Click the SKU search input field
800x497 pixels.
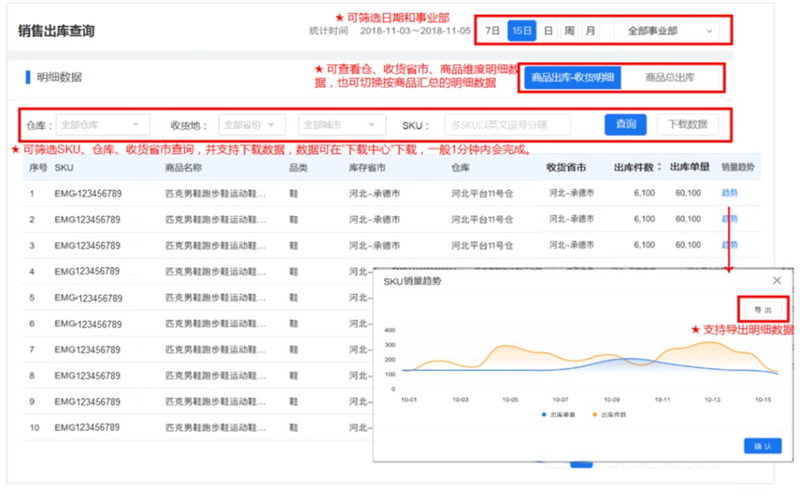(x=507, y=125)
